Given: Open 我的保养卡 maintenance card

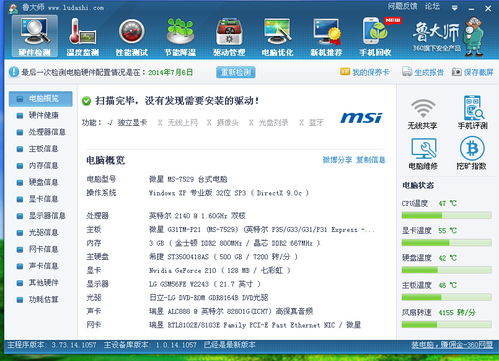Looking at the screenshot, I should [x=365, y=72].
